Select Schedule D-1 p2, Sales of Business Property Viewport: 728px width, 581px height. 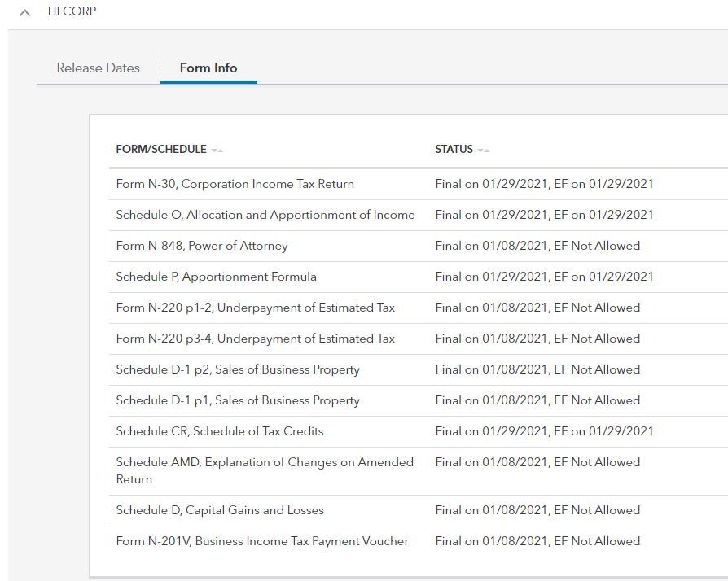pos(237,369)
